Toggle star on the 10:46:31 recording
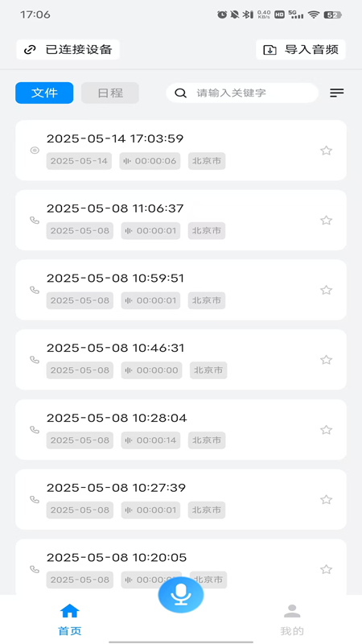The height and width of the screenshot is (644, 362). point(327,360)
